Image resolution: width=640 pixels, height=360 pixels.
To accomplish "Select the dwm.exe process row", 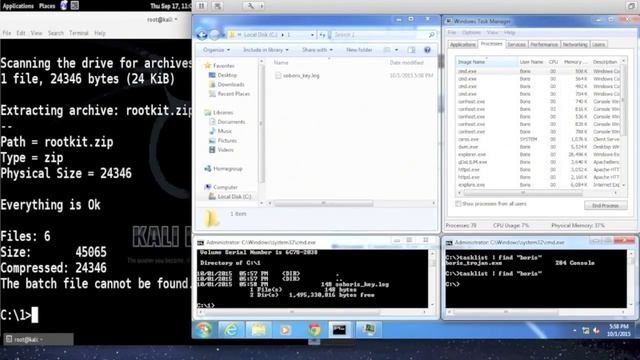I will (x=539, y=147).
